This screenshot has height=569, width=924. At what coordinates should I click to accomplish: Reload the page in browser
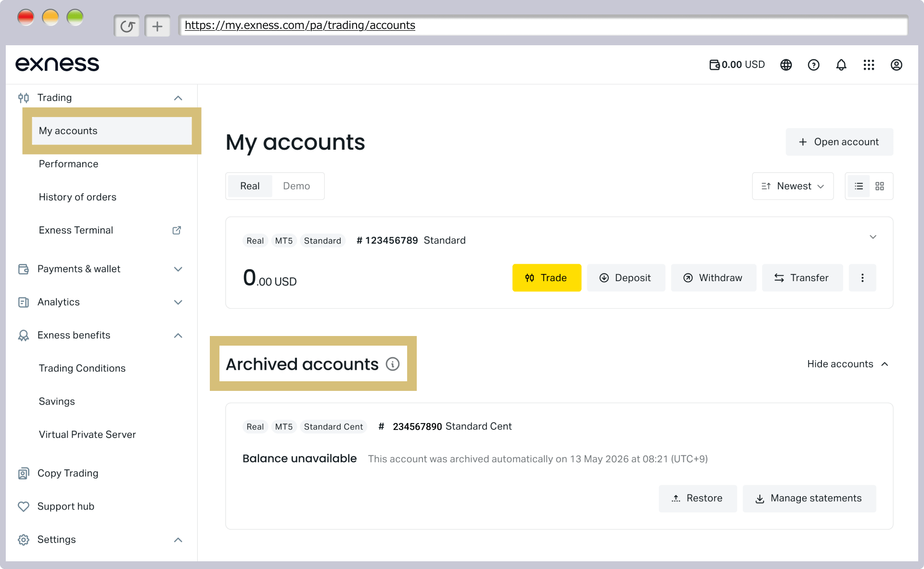pyautogui.click(x=127, y=26)
